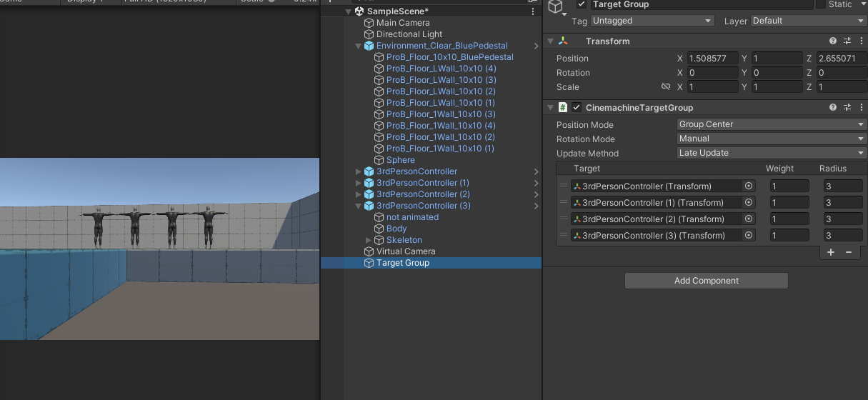The image size is (868, 400).
Task: Remove target with minus button
Action: [x=849, y=252]
